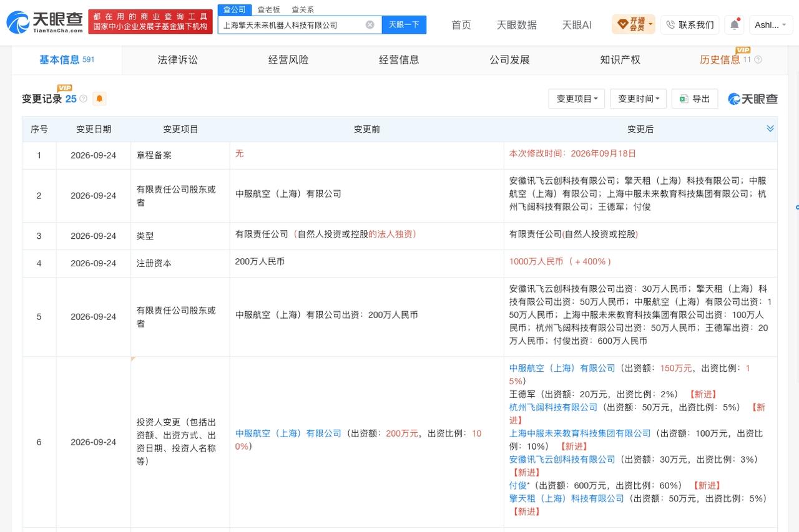Open the 联系我们 contact button
Viewport: 799px width, 532px height.
click(690, 25)
